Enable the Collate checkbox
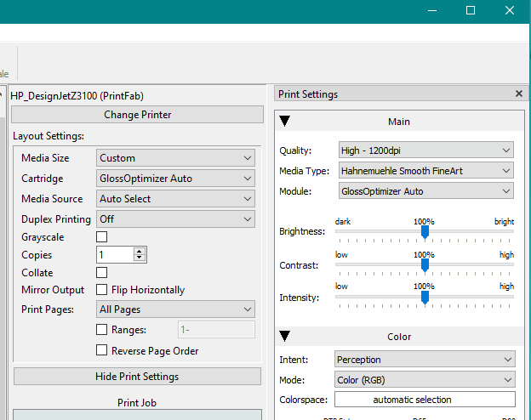 (x=101, y=272)
